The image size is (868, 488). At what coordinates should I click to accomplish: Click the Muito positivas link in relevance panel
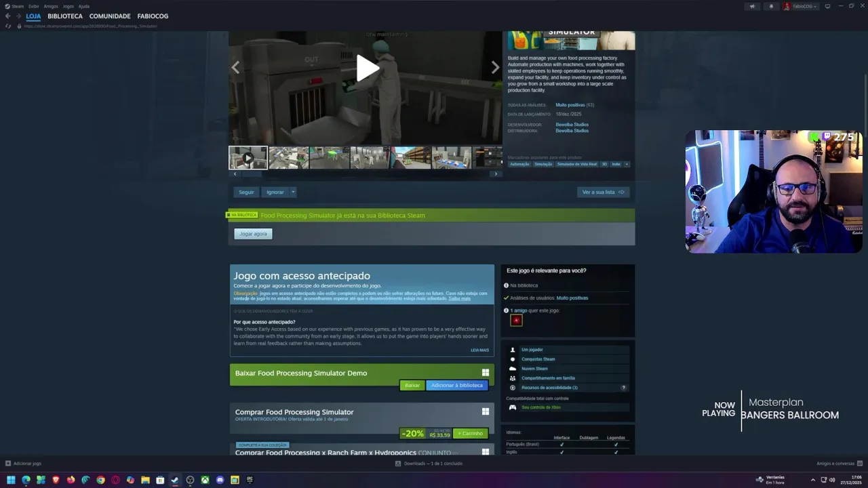tap(572, 298)
